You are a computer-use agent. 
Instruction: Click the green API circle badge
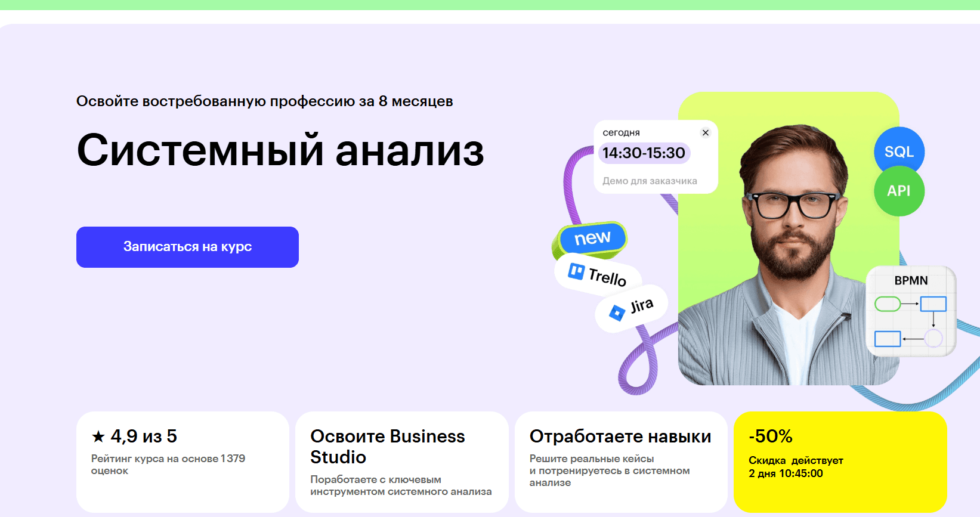click(x=899, y=191)
